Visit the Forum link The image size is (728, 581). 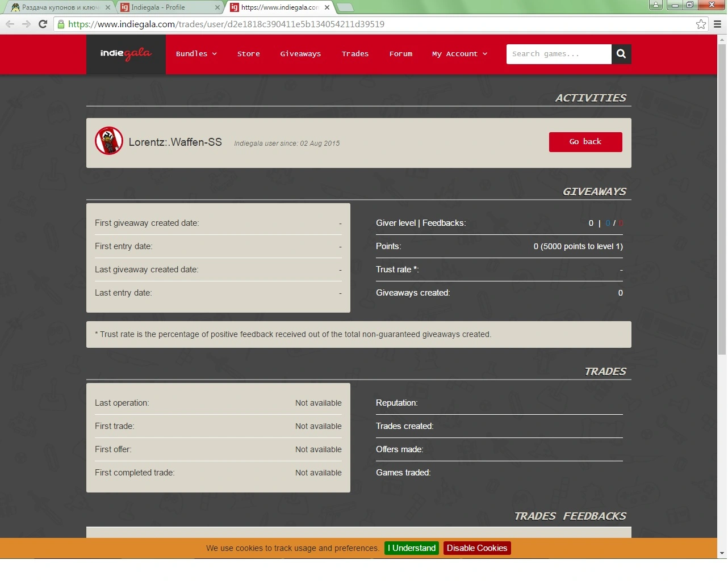401,54
